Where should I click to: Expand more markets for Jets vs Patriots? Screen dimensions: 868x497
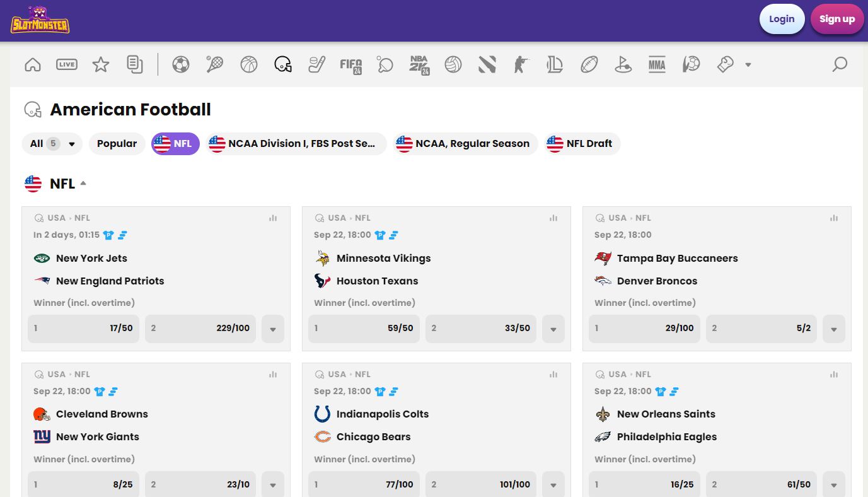pyautogui.click(x=273, y=329)
